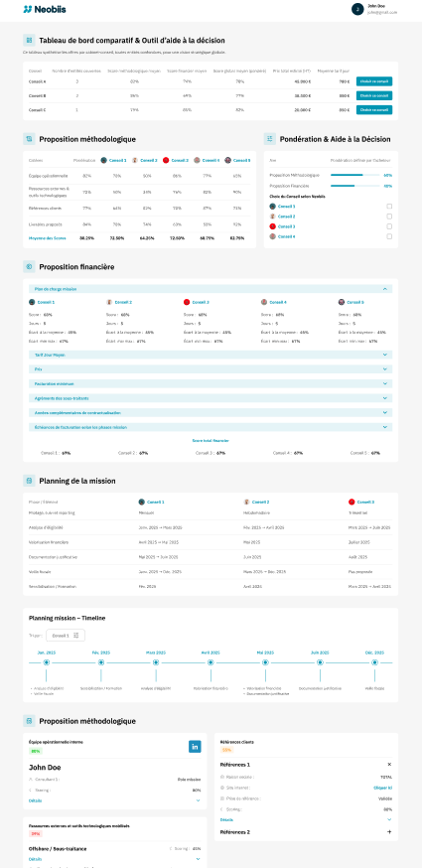422x868 pixels.
Task: Open the John Doe user avatar
Action: pyautogui.click(x=357, y=9)
